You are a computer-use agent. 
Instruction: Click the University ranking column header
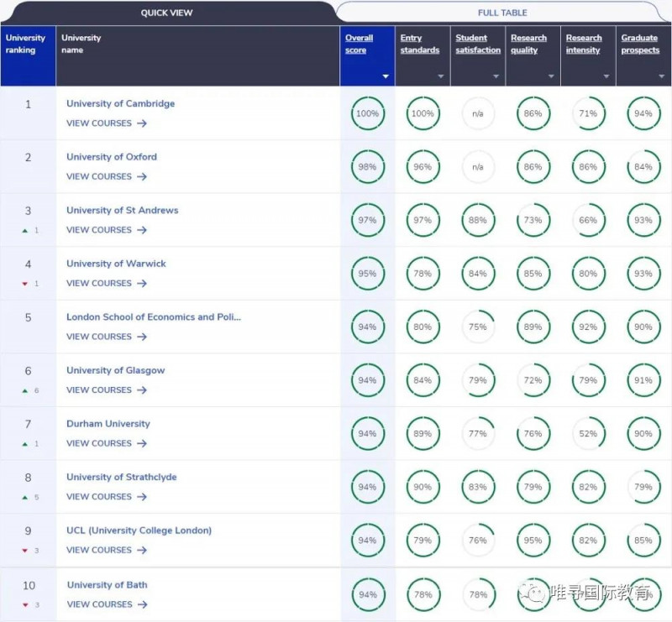point(29,55)
